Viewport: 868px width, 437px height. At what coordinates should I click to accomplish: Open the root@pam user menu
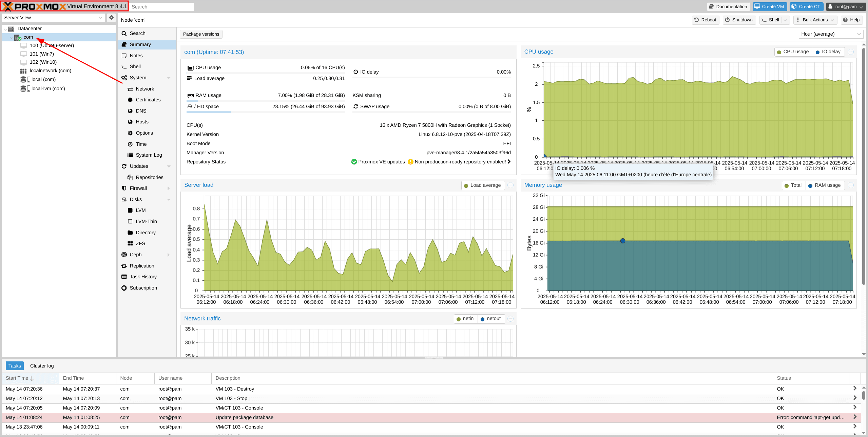pos(845,6)
